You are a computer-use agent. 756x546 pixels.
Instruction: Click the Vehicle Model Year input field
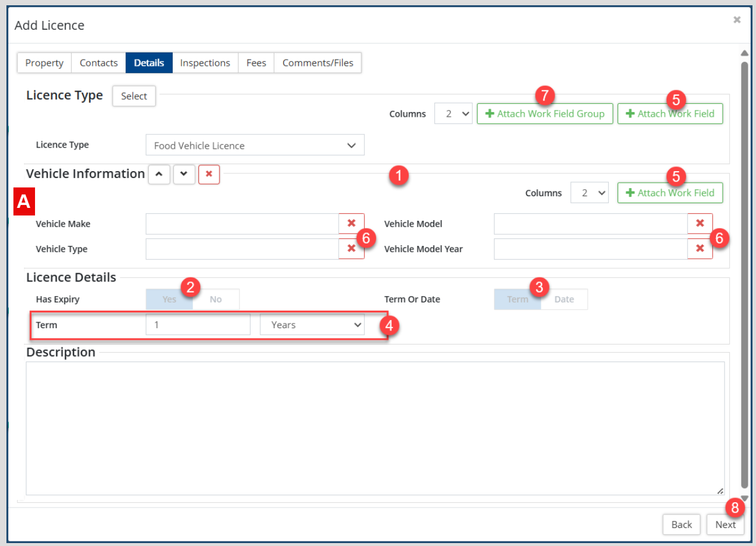[591, 249]
